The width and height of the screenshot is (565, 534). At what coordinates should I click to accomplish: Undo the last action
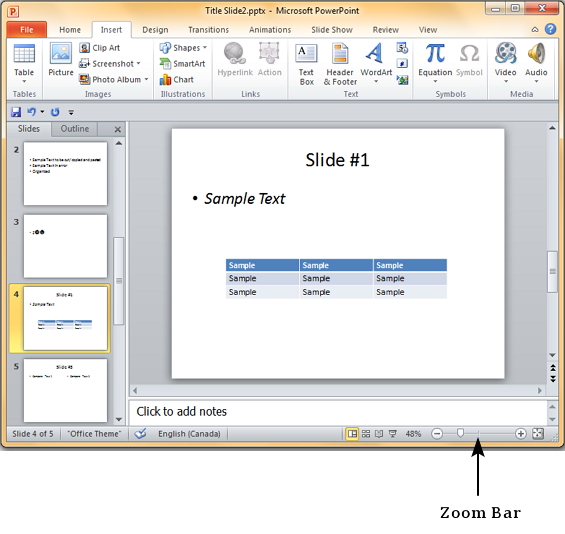coord(31,112)
